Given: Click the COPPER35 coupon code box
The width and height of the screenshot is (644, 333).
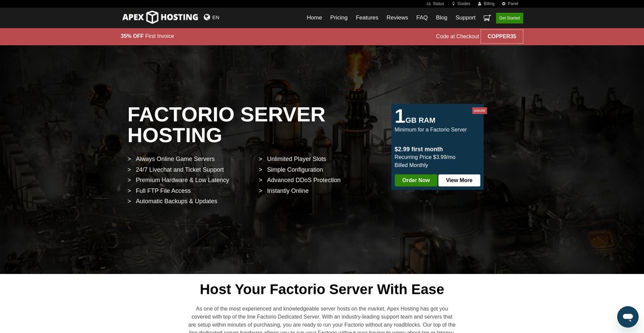Looking at the screenshot, I should [x=502, y=37].
